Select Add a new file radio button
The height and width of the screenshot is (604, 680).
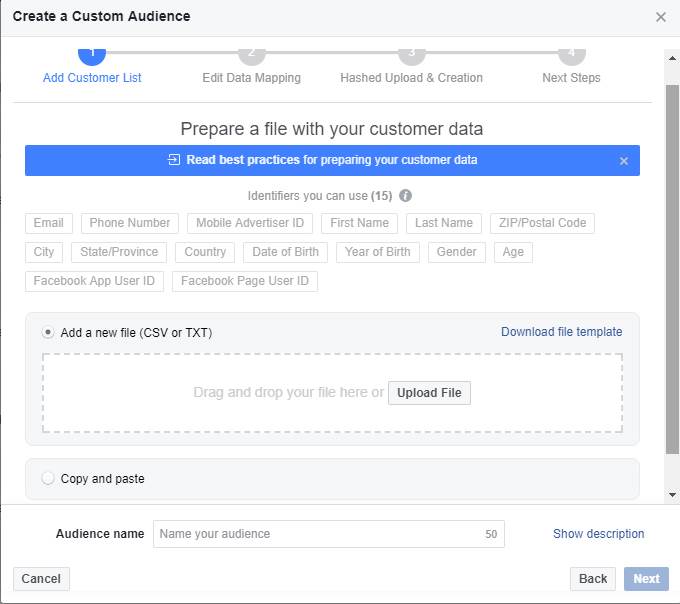48,333
